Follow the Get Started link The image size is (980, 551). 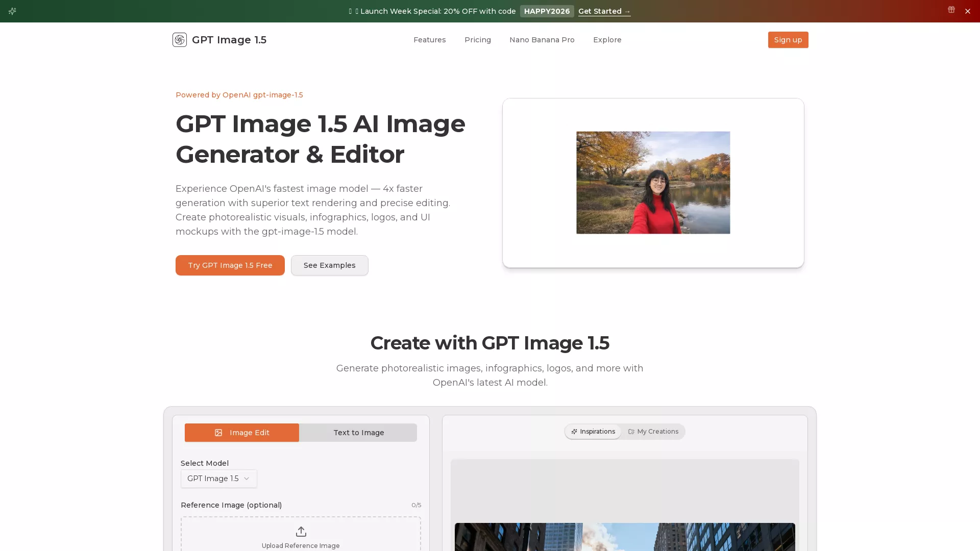tap(604, 11)
